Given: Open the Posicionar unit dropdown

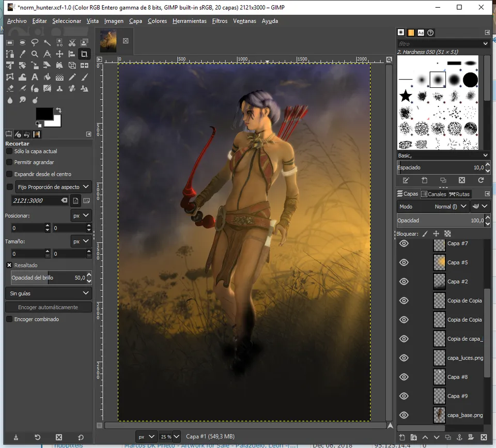Looking at the screenshot, I should 81,215.
